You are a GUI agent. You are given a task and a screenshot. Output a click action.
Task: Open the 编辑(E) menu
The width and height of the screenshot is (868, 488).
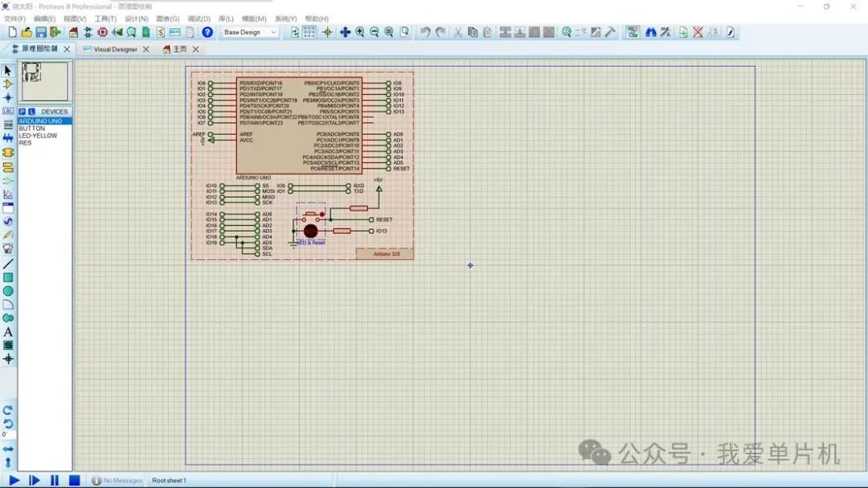tap(45, 18)
